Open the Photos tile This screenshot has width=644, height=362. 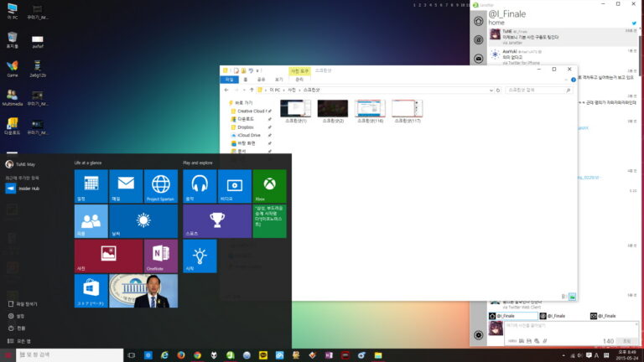(108, 256)
